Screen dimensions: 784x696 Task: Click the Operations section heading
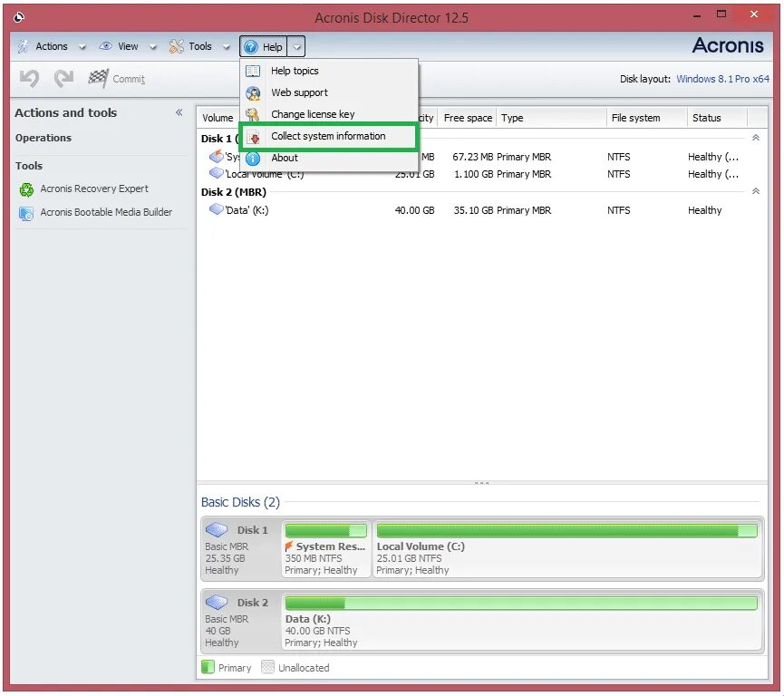[44, 138]
